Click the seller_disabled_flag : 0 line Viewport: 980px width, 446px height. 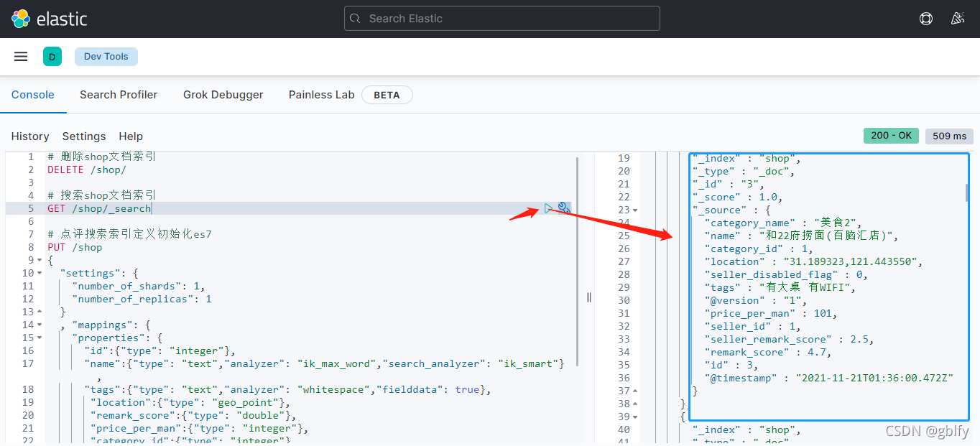point(787,274)
